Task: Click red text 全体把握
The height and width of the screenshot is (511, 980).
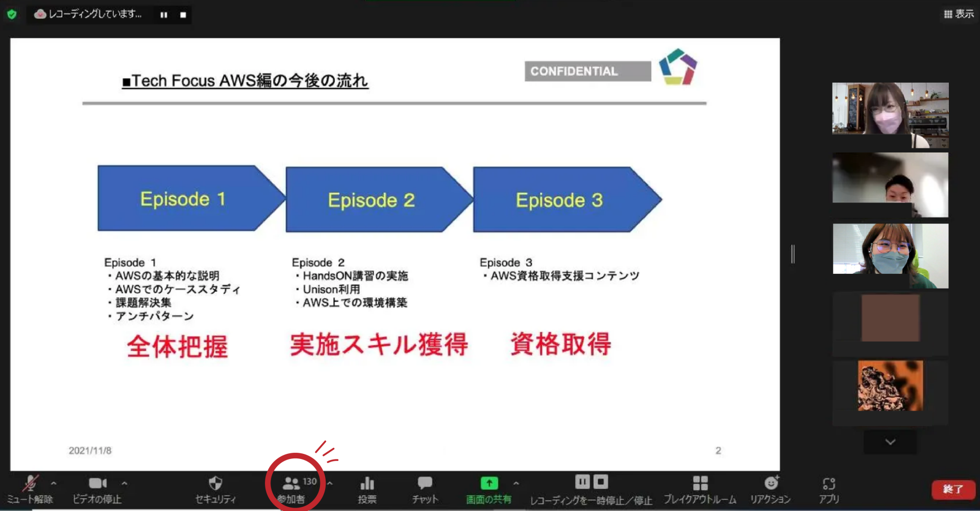Action: tap(177, 347)
